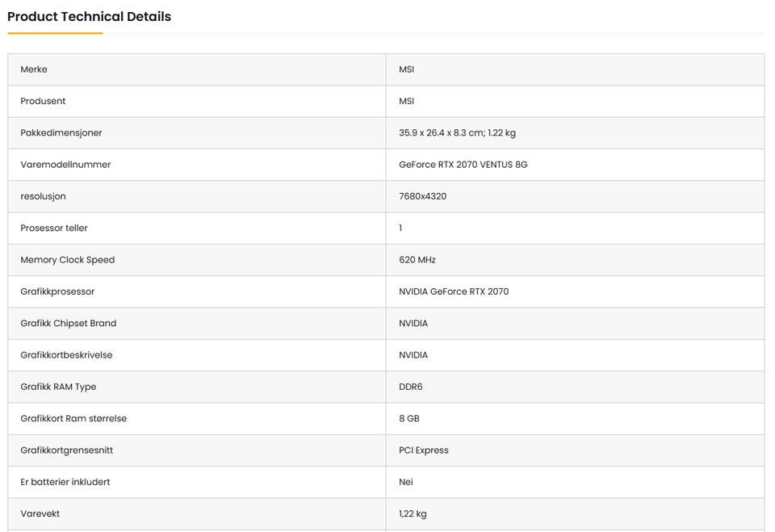Screen dimensions: 775x532
Task: Click the Product Technical Details heading
Action: pyautogui.click(x=89, y=17)
